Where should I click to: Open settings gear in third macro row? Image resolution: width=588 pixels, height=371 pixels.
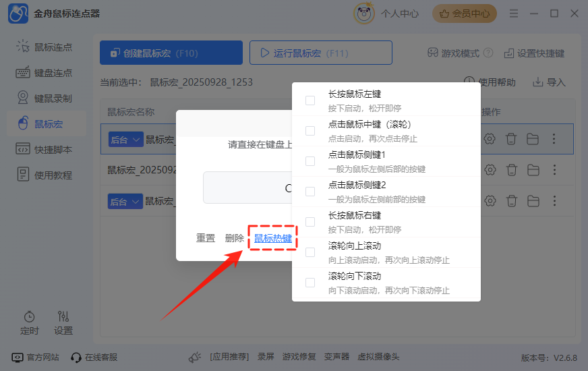point(490,201)
